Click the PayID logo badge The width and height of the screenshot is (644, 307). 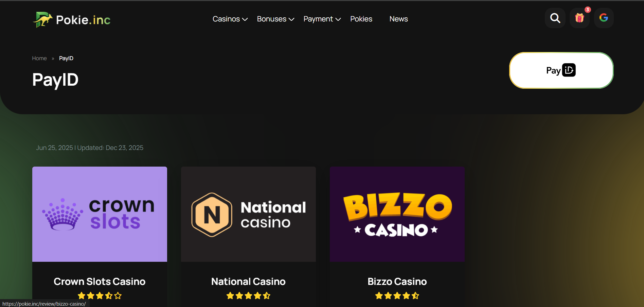[561, 70]
